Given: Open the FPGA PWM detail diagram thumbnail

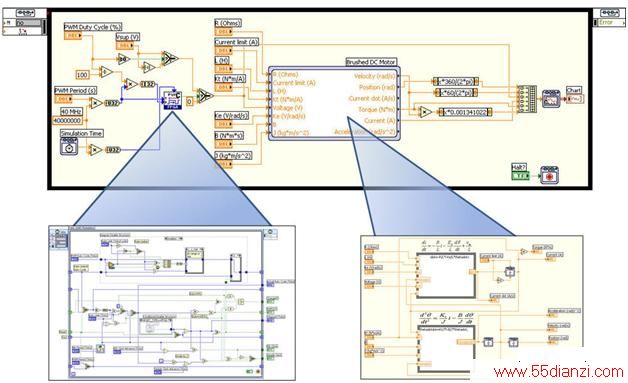Looking at the screenshot, I should point(172,303).
